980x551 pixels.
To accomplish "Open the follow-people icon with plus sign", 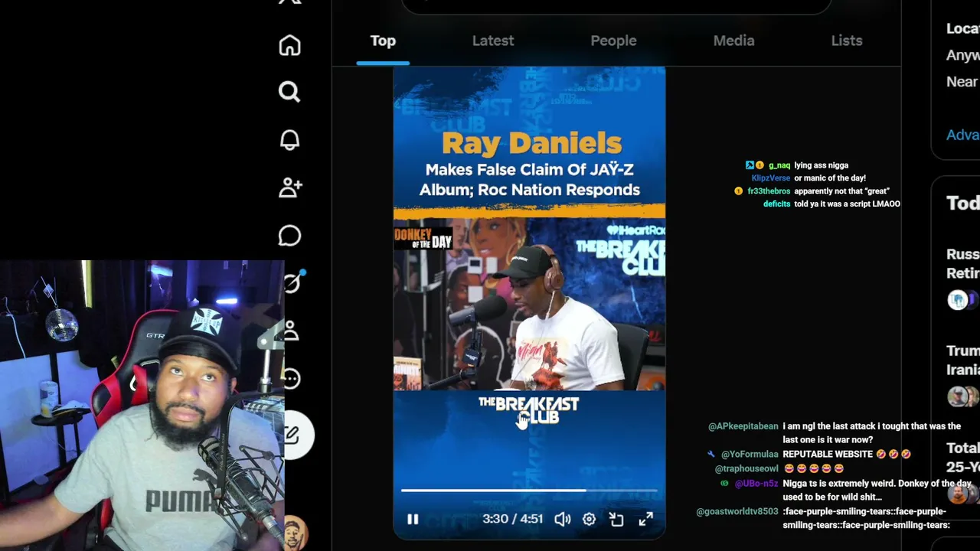I will [290, 187].
